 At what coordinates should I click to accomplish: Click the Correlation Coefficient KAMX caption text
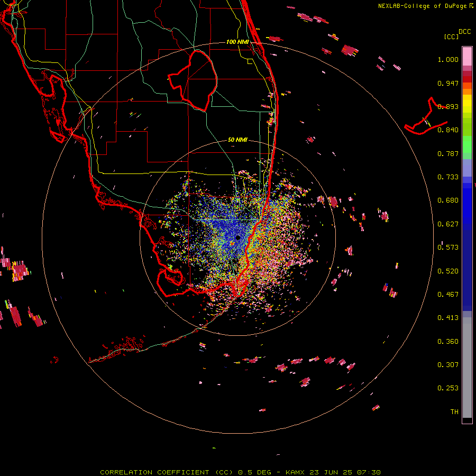click(240, 472)
